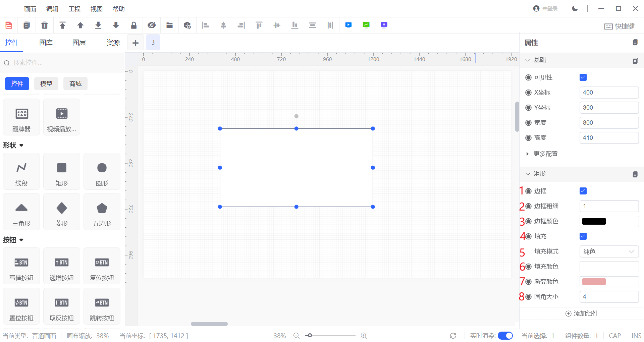This screenshot has width=644, height=342.
Task: Select the diamond (菱形) shape widget
Action: tap(62, 212)
